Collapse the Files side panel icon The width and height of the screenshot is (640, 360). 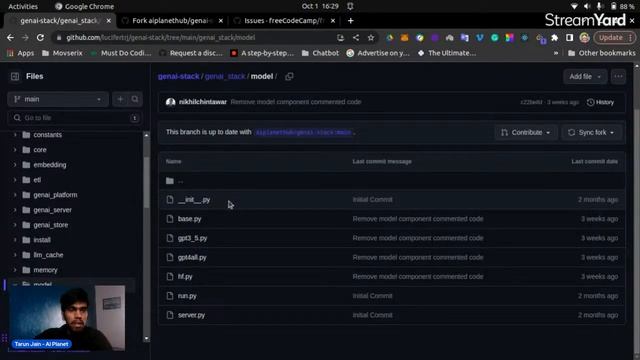tap(15, 76)
